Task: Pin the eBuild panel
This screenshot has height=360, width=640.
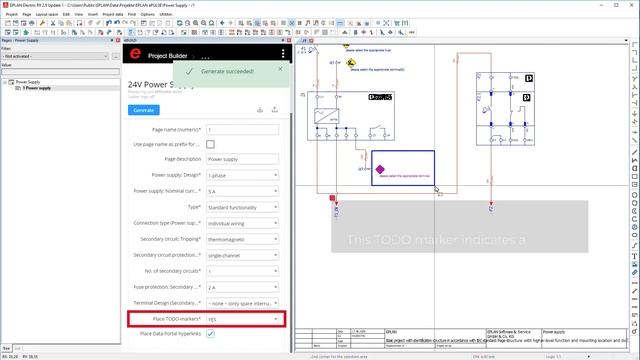Action: (x=283, y=40)
